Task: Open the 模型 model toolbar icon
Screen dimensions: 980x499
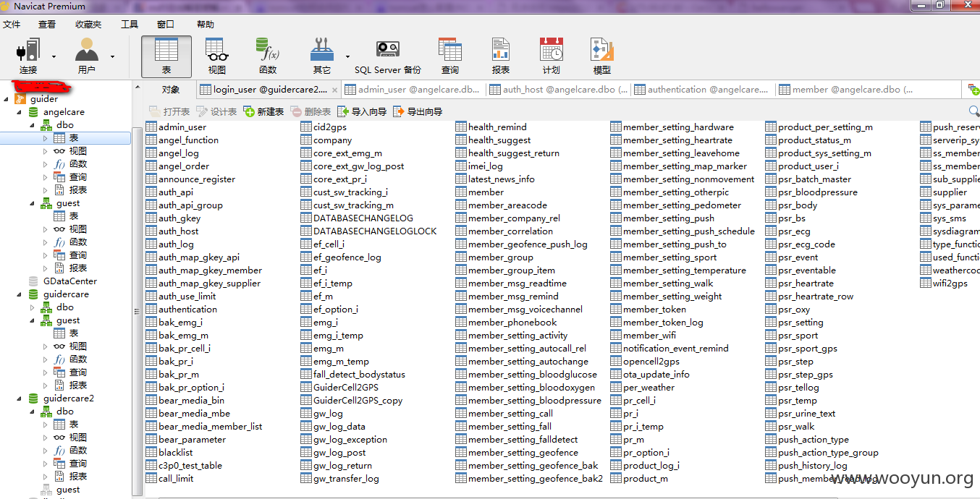Action: tap(601, 57)
